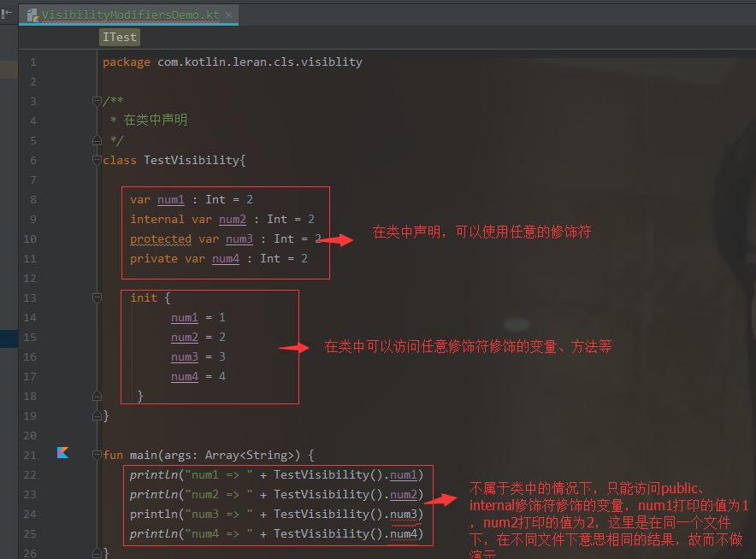This screenshot has width=756, height=559.
Task: Close the VisibilityModifiersDemo.kt tab
Action: coord(229,15)
